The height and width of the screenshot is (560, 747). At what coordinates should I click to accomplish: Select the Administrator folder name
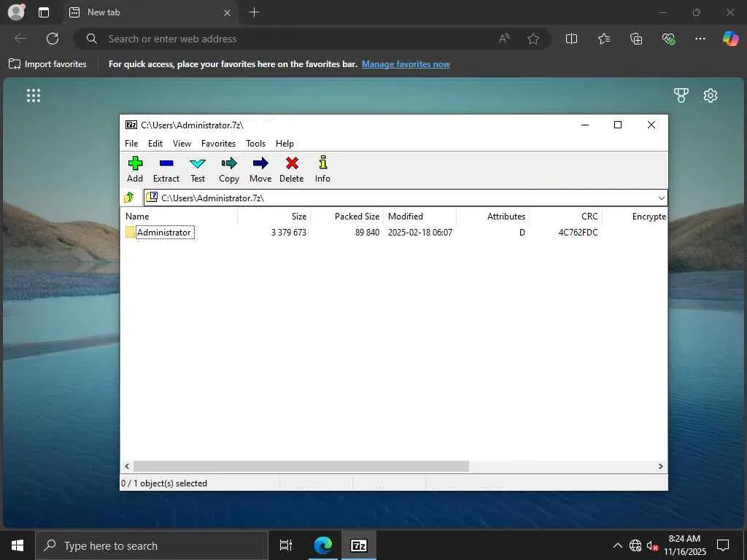[164, 233]
